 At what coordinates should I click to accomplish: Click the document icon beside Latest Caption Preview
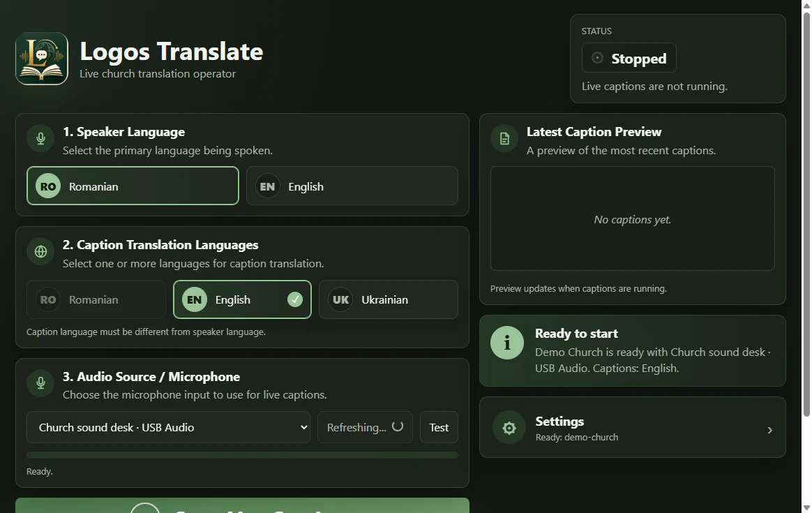[504, 138]
